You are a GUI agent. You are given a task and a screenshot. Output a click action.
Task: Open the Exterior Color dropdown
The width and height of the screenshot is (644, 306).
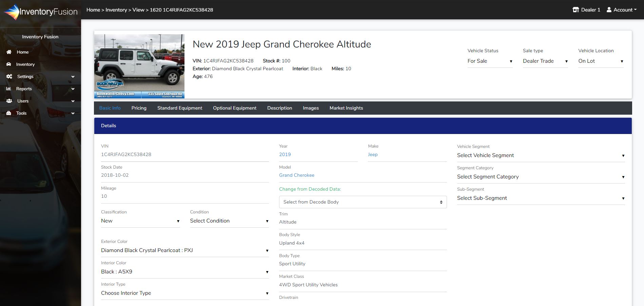pos(185,250)
